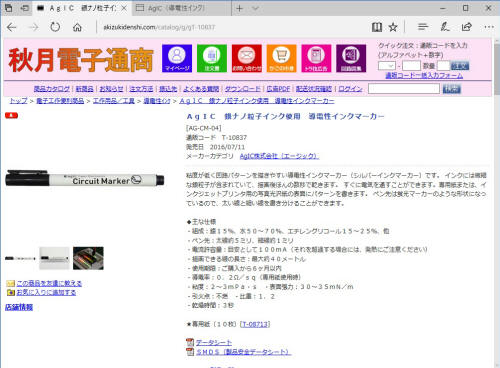
Task: Open the Edge Hub (three lines) icon
Action: click(x=423, y=27)
